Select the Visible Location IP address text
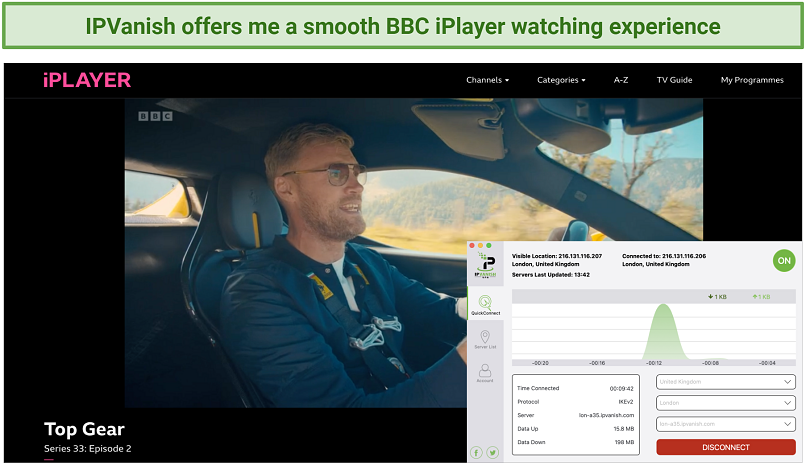This screenshot has width=806, height=466. [x=580, y=256]
